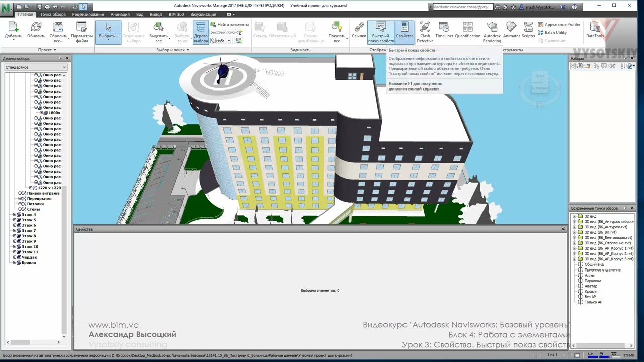
Task: Click the Сбросить все reset icon
Action: click(58, 28)
